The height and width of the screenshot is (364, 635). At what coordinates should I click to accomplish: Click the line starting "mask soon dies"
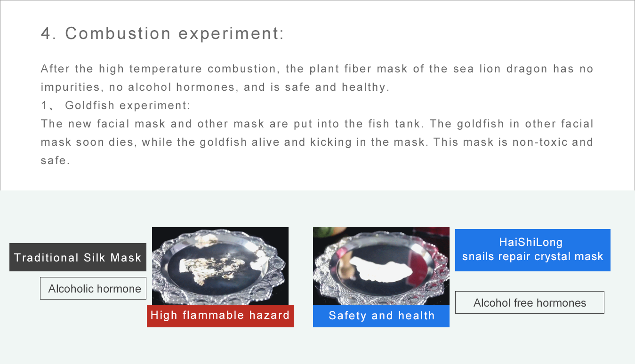tap(317, 142)
